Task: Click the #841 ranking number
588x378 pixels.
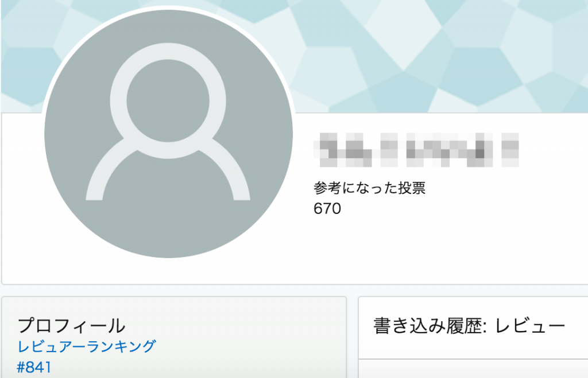Action: click(x=34, y=367)
